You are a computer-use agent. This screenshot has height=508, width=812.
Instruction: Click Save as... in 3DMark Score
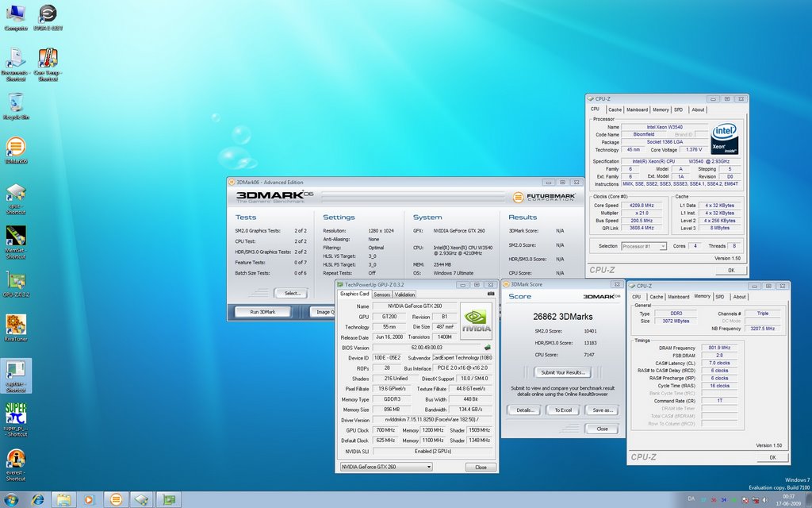click(x=603, y=410)
